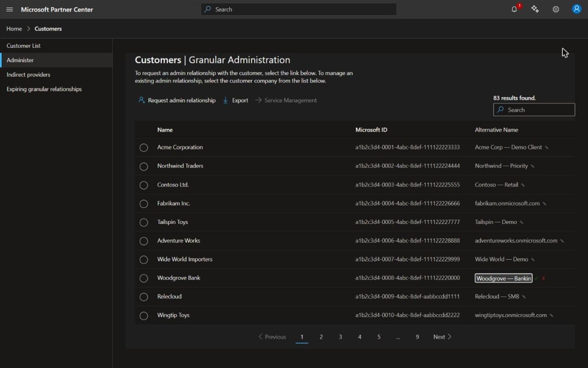Click the Alternative Name column header
The height and width of the screenshot is (368, 588).
point(497,130)
